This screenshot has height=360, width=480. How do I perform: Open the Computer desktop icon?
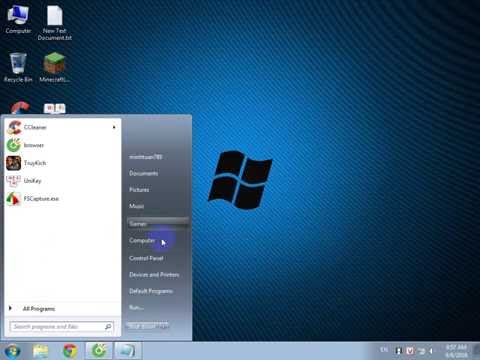[x=18, y=19]
